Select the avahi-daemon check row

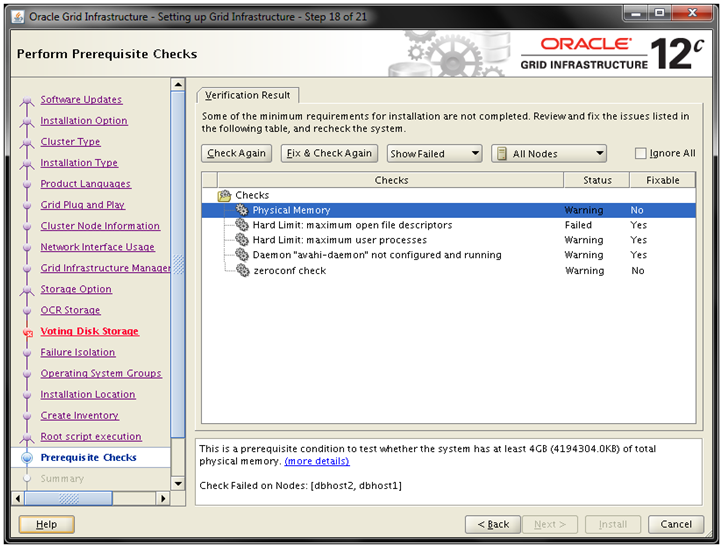click(x=448, y=255)
